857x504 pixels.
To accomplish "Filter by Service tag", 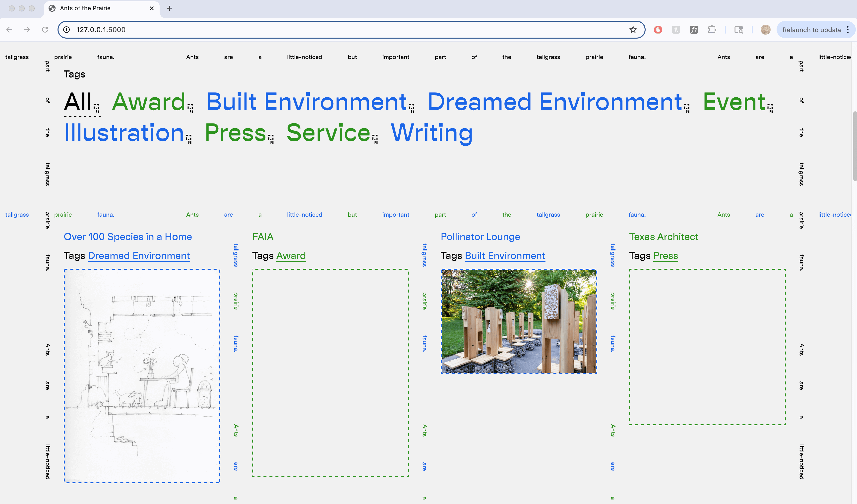I will (x=328, y=133).
